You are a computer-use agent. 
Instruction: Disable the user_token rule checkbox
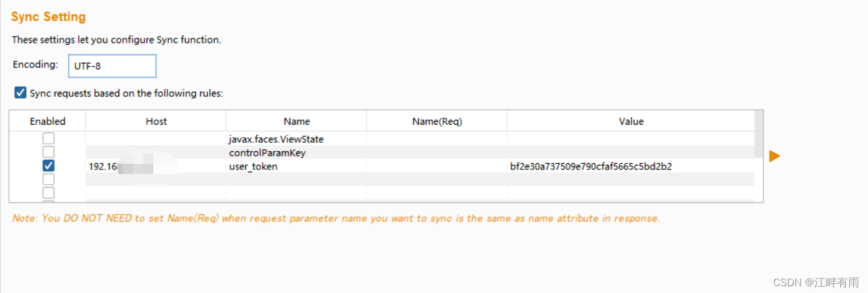pos(49,165)
